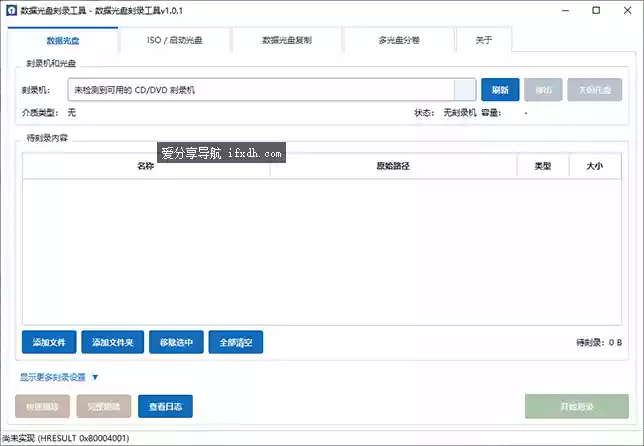
Task: Open the 关于 tab
Action: point(484,40)
